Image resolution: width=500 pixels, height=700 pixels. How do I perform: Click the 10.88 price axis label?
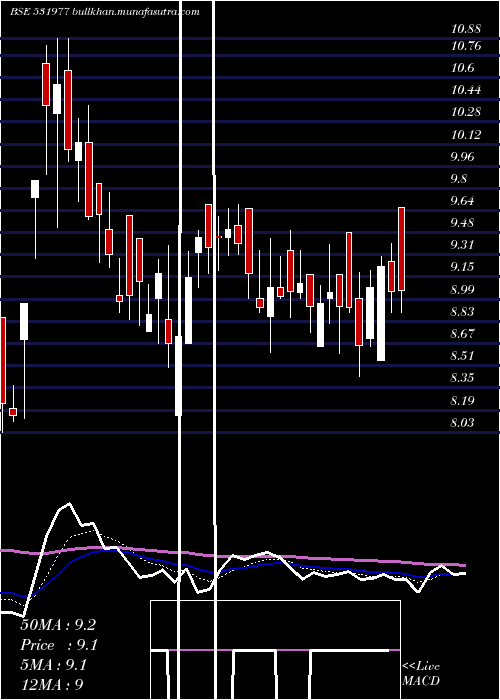(x=466, y=29)
